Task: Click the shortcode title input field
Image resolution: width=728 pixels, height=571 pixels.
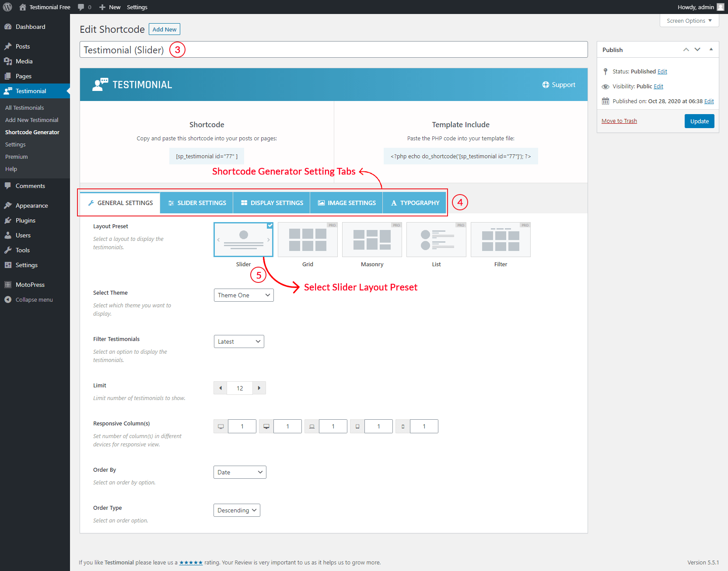Action: (333, 50)
